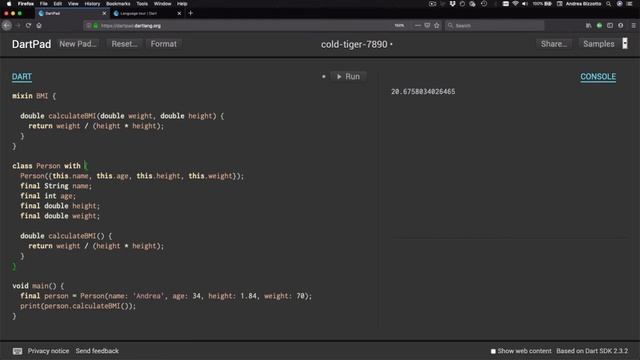Open the Edit menu

58,4
